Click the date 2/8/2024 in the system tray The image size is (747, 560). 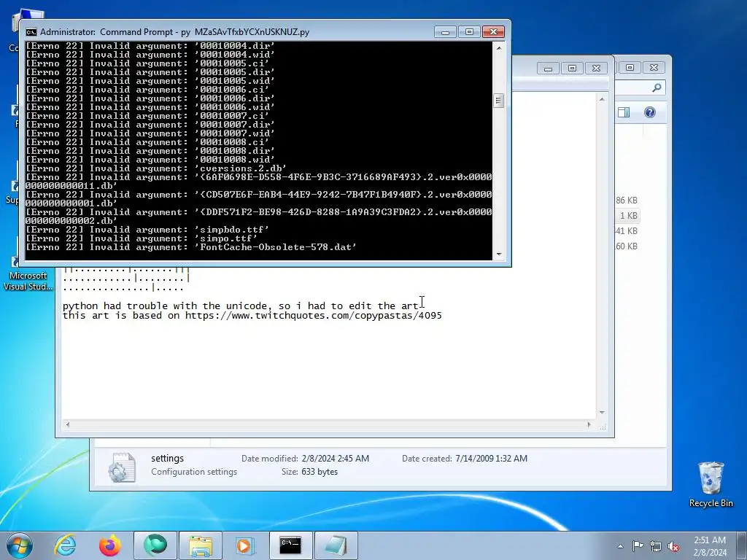(x=710, y=553)
